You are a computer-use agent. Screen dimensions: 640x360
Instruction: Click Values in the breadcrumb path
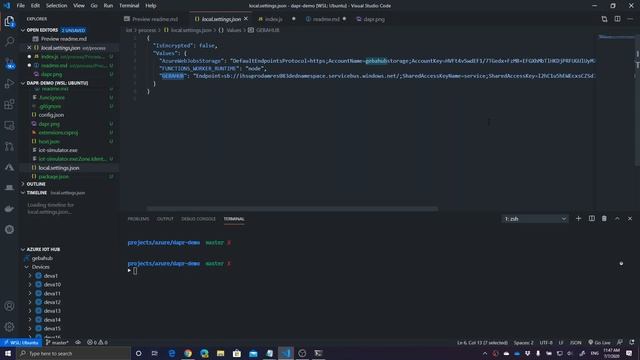[x=234, y=30]
